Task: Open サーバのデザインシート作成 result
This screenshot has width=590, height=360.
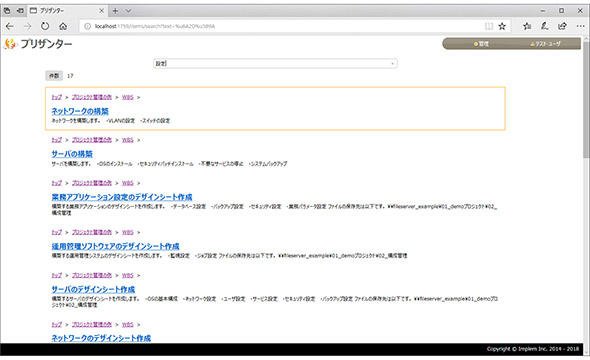Action: (93, 289)
